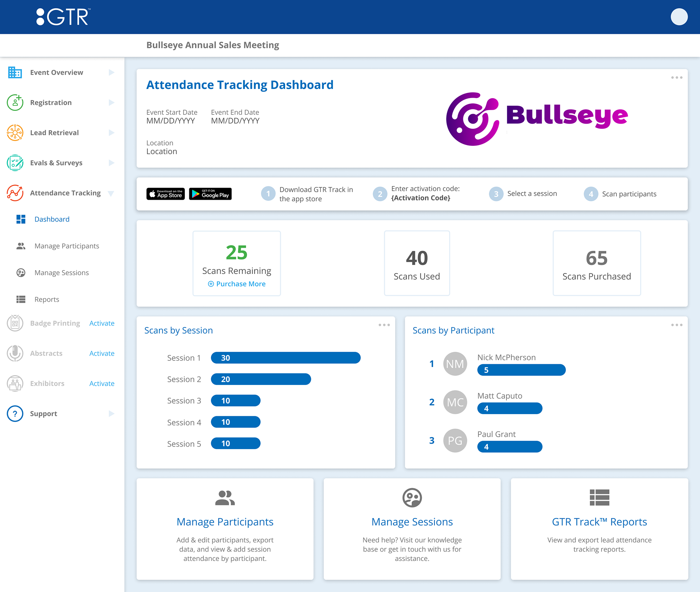Click Purchase More scans link
Image resolution: width=700 pixels, height=592 pixels.
click(x=237, y=284)
